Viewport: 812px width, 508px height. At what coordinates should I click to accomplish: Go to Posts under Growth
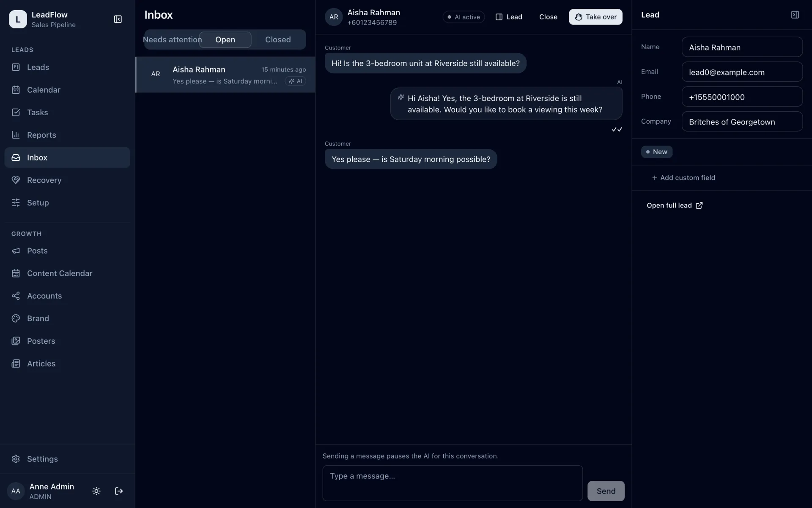click(x=67, y=251)
